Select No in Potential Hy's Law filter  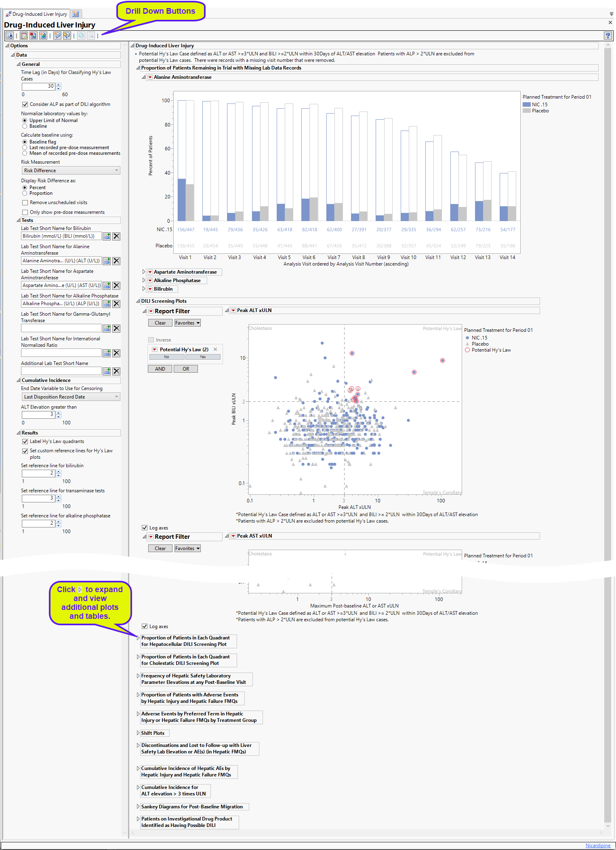(x=167, y=357)
